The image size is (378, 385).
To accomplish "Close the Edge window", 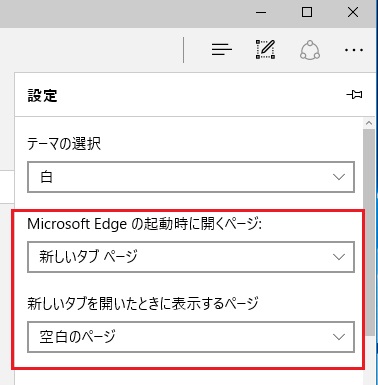I will (353, 13).
